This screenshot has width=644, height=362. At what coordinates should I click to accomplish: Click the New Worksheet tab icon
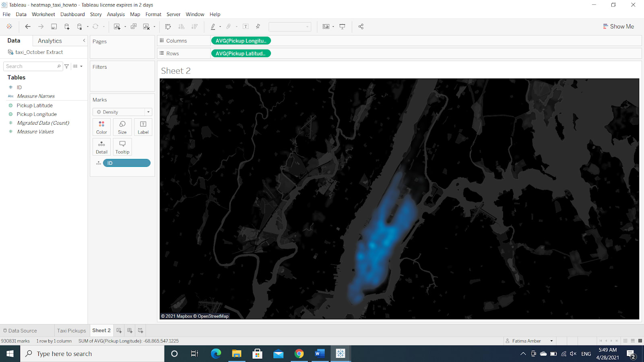[119, 331]
